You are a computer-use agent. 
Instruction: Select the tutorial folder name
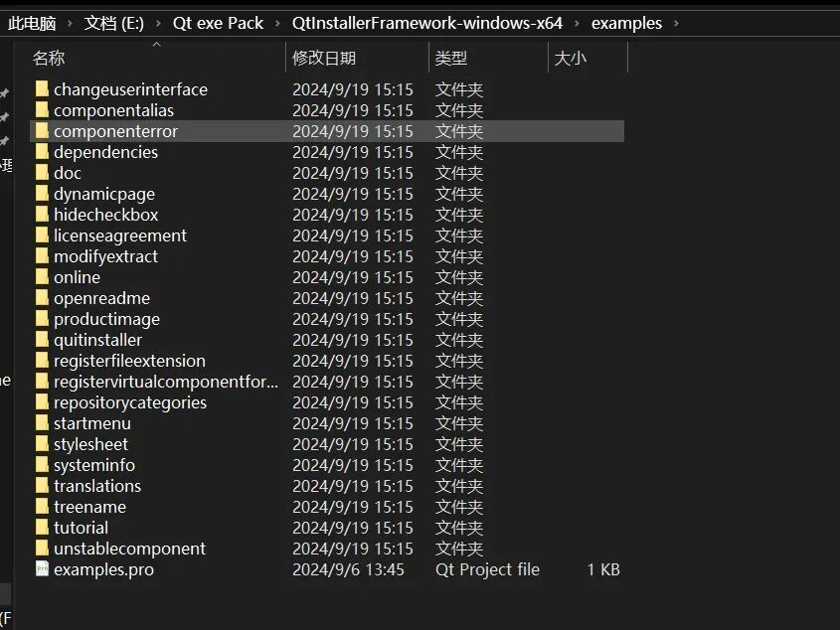81,529
